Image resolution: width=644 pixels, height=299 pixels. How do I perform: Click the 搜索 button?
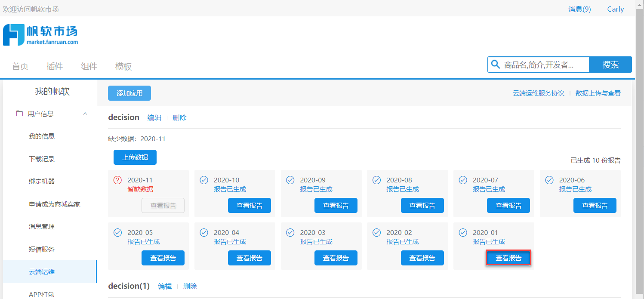point(610,65)
